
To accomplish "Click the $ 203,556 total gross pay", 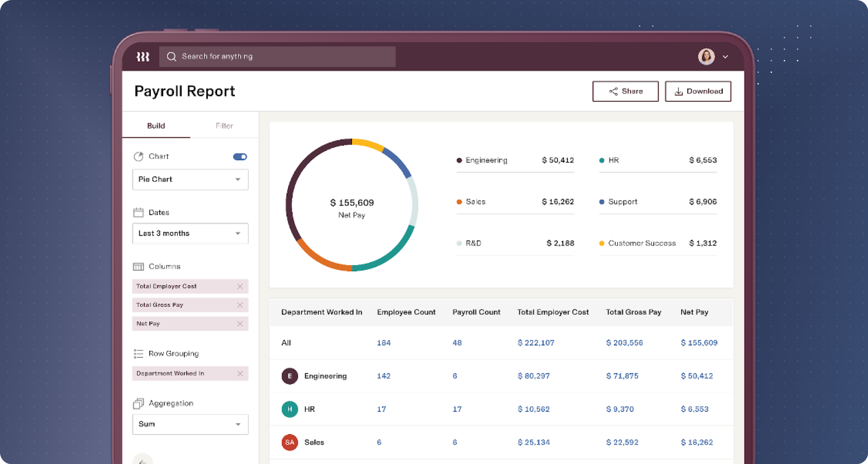I will [624, 343].
